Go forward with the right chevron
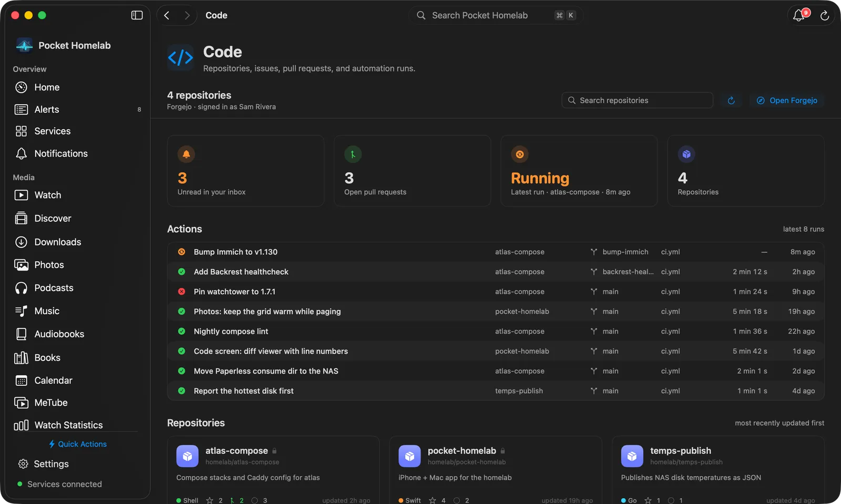841x504 pixels. click(187, 15)
